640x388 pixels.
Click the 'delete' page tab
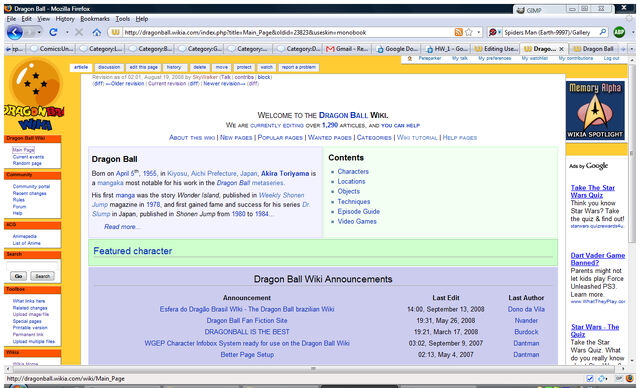click(x=200, y=67)
